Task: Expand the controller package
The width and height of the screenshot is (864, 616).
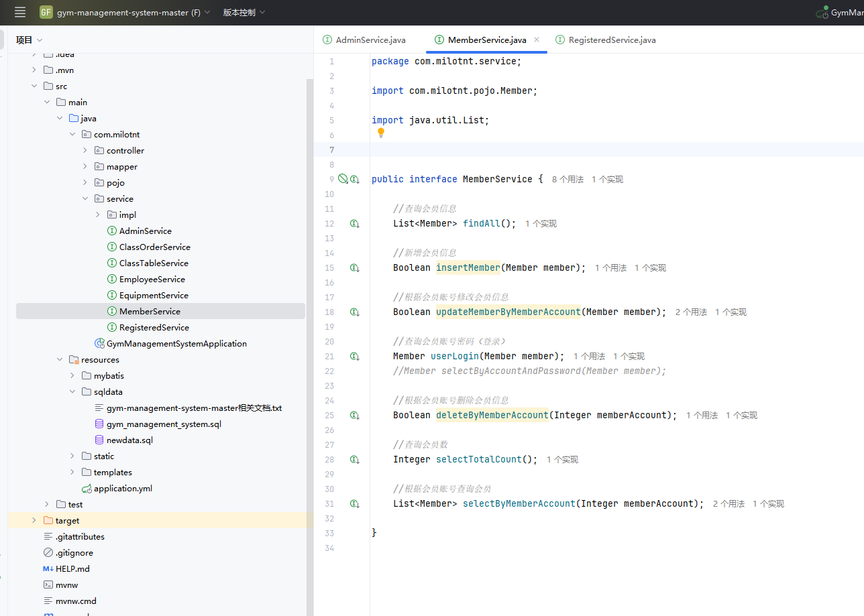Action: 85,150
